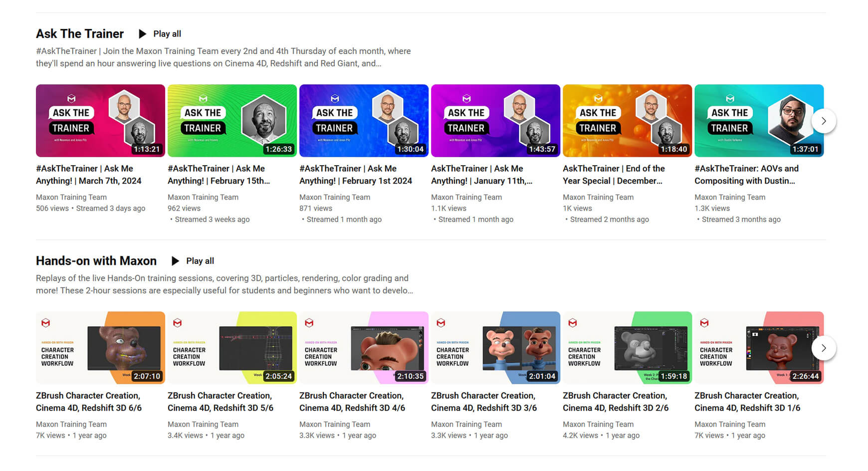Click the Hands-On replays playlist description text

click(224, 284)
